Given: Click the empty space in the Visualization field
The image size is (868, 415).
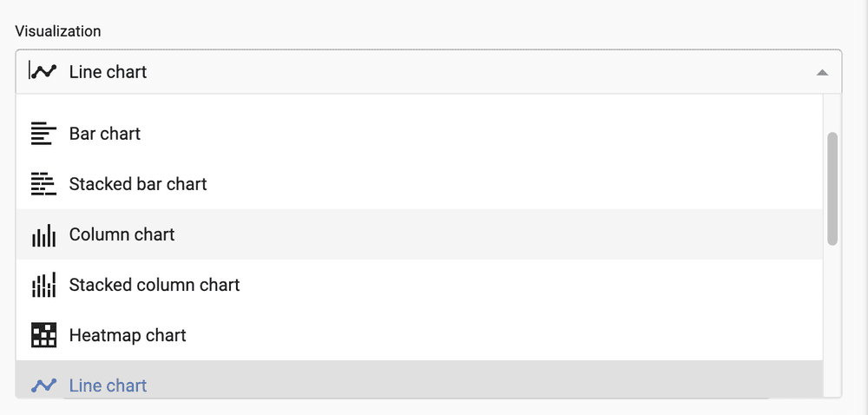Looking at the screenshot, I should pyautogui.click(x=477, y=71).
